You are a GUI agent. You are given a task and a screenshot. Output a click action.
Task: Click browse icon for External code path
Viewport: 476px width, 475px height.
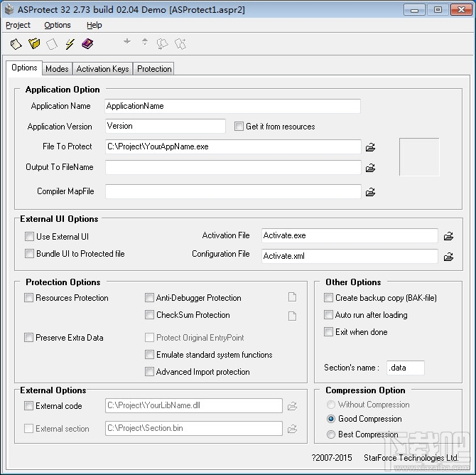[292, 406]
